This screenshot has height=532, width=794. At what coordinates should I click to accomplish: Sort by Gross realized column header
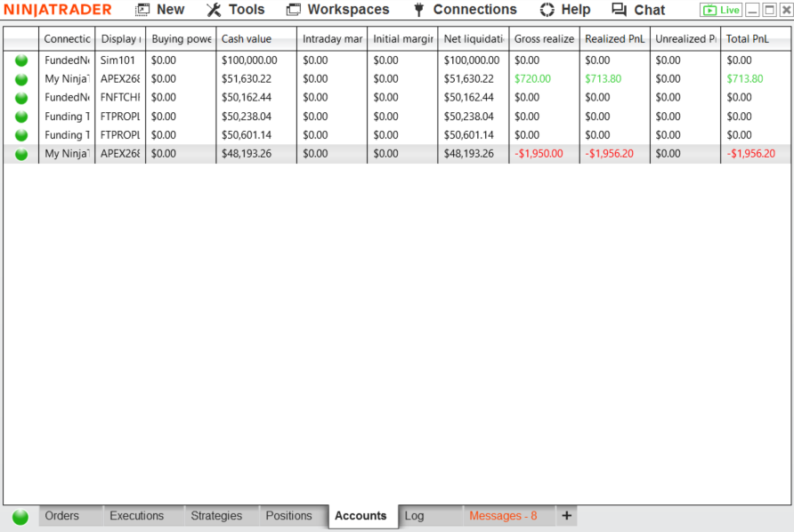(x=545, y=39)
